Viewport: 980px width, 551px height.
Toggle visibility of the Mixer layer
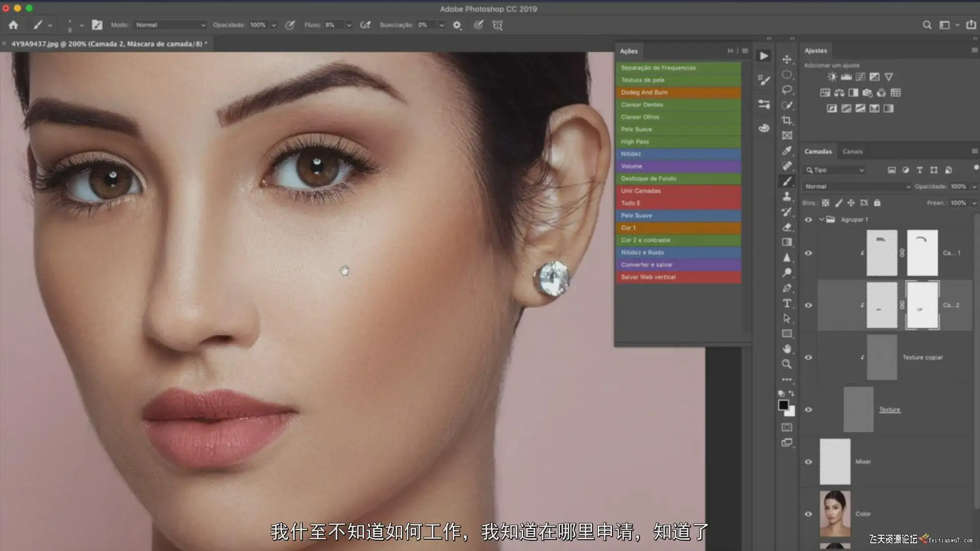[808, 462]
